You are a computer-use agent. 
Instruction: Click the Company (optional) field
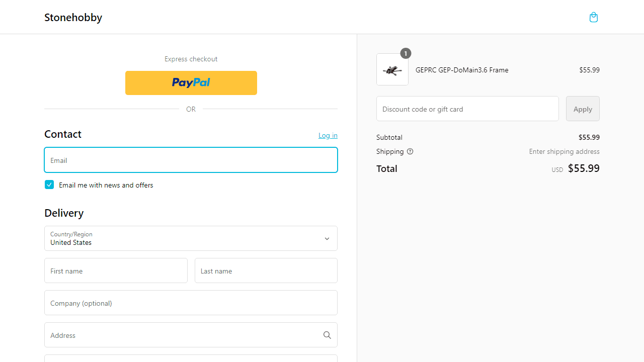pos(191,303)
